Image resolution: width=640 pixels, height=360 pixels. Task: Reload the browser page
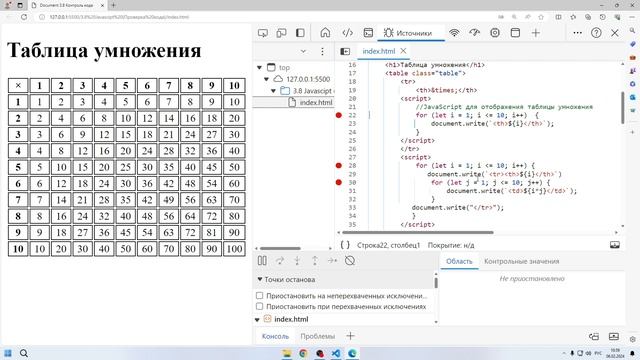coord(24,17)
